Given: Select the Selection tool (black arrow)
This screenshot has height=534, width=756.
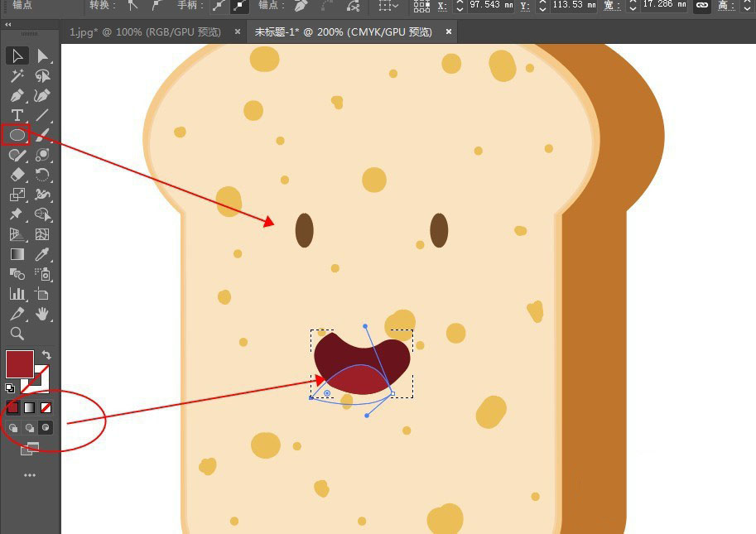Looking at the screenshot, I should [x=17, y=56].
